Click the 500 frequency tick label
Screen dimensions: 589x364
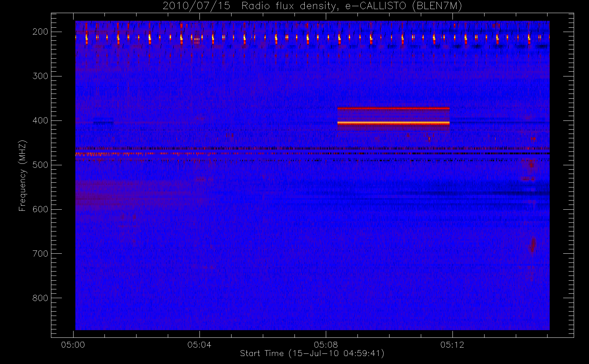(x=40, y=165)
